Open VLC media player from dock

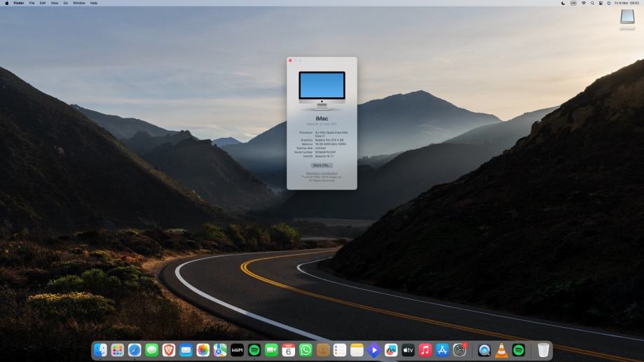click(502, 350)
